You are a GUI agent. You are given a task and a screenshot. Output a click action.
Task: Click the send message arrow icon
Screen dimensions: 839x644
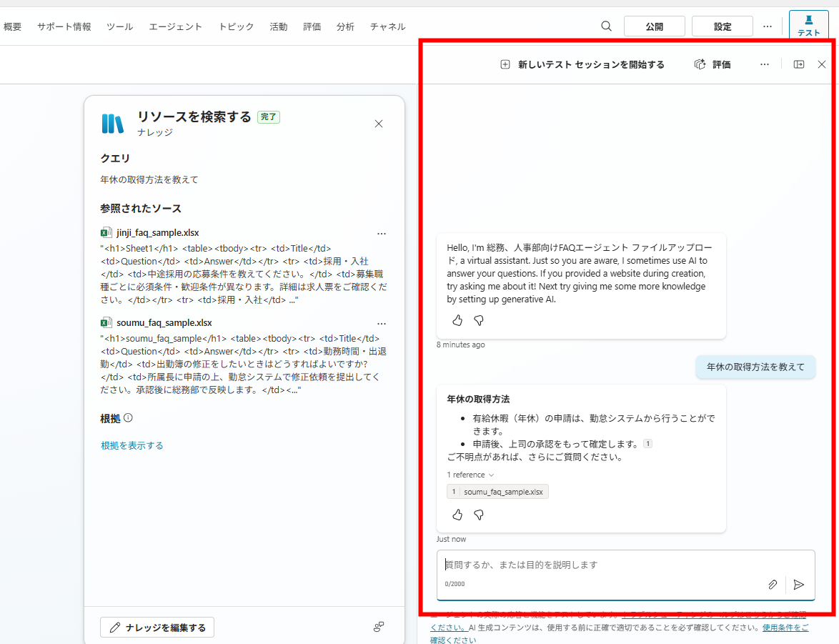[798, 585]
